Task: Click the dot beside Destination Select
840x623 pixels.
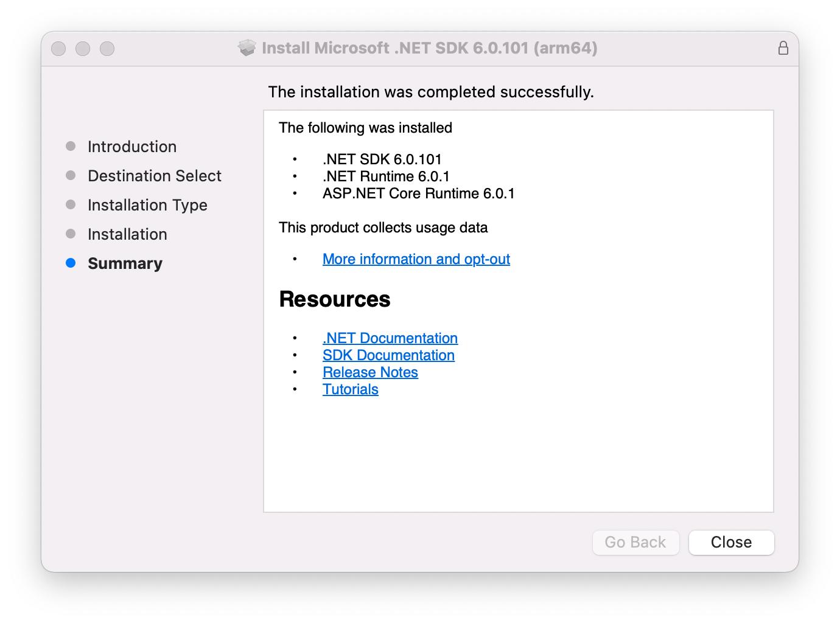Action: [69, 175]
